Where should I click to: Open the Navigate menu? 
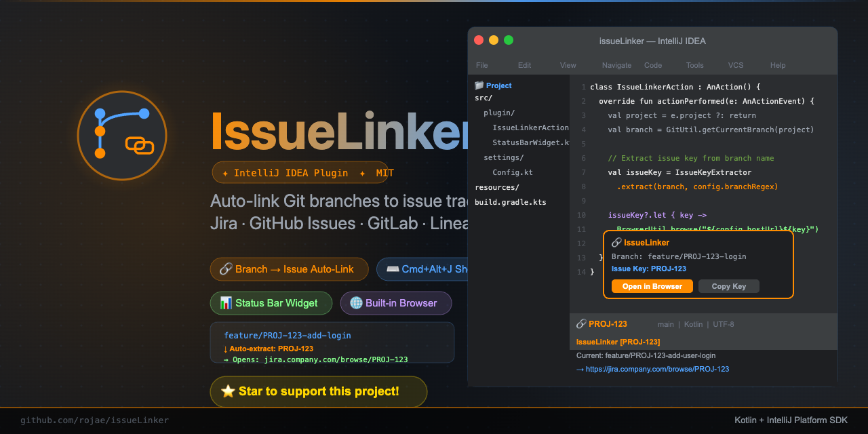[616, 65]
